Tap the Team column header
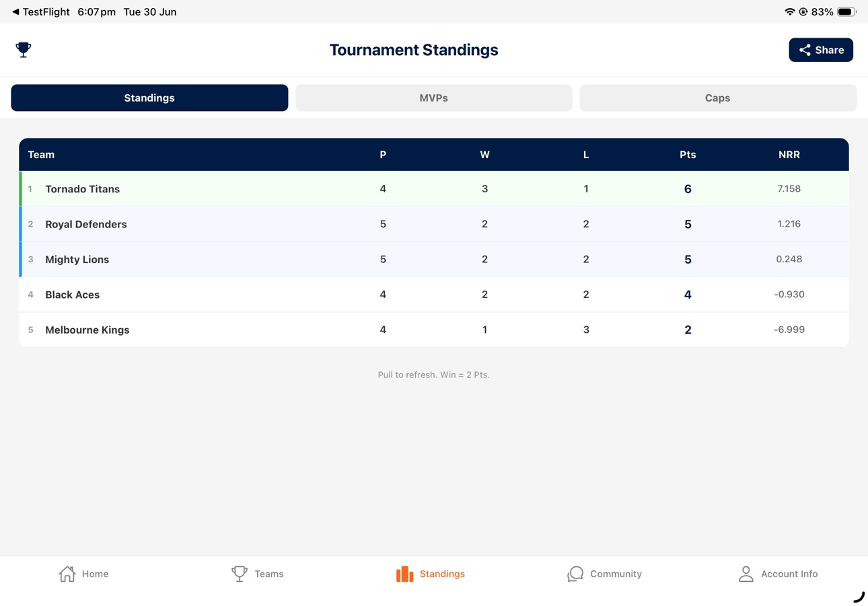868x606 pixels. 41,155
